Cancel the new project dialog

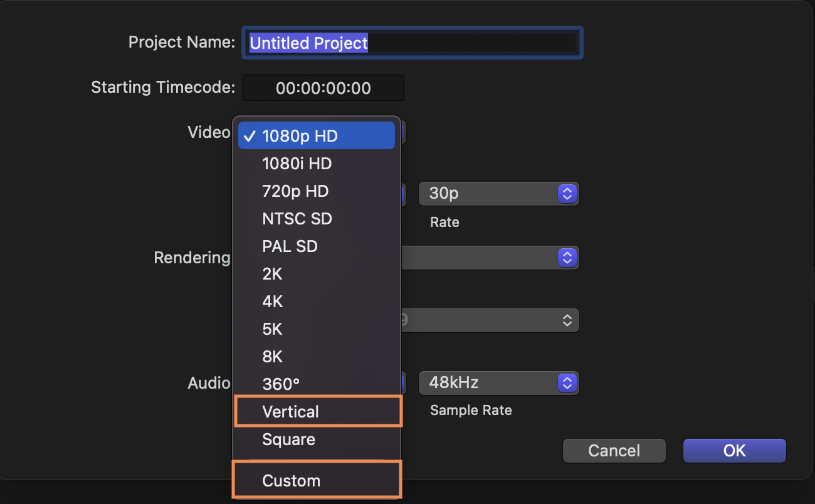(614, 451)
